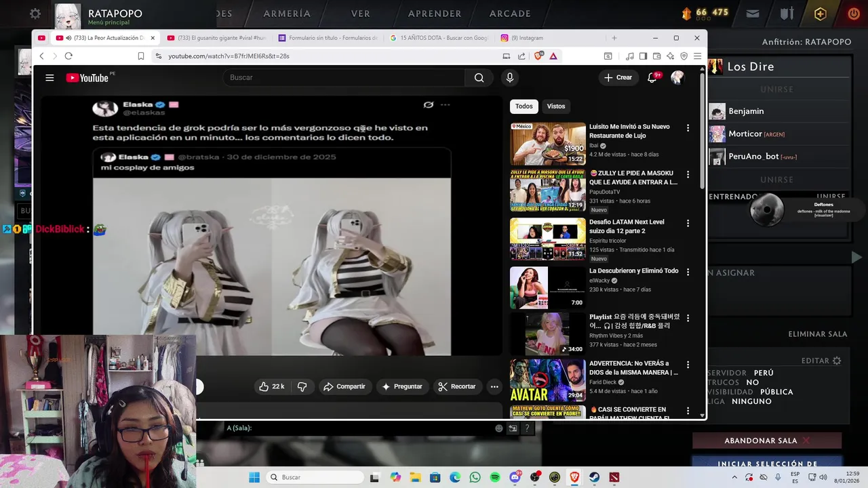Switch to Formulario sin título tab
The image size is (868, 488).
[x=328, y=38]
